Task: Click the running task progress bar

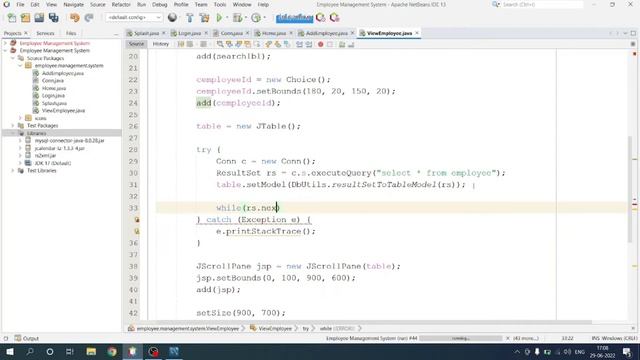Action: pyautogui.click(x=460, y=338)
